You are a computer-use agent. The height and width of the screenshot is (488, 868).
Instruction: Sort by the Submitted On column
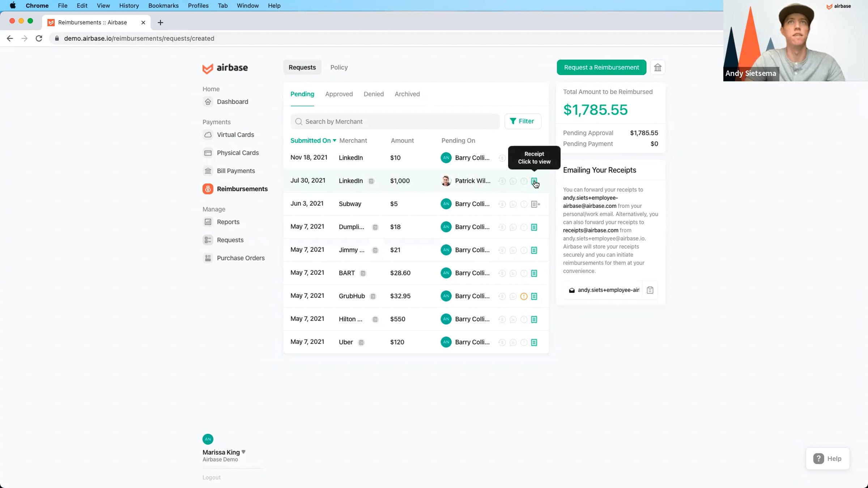point(313,141)
